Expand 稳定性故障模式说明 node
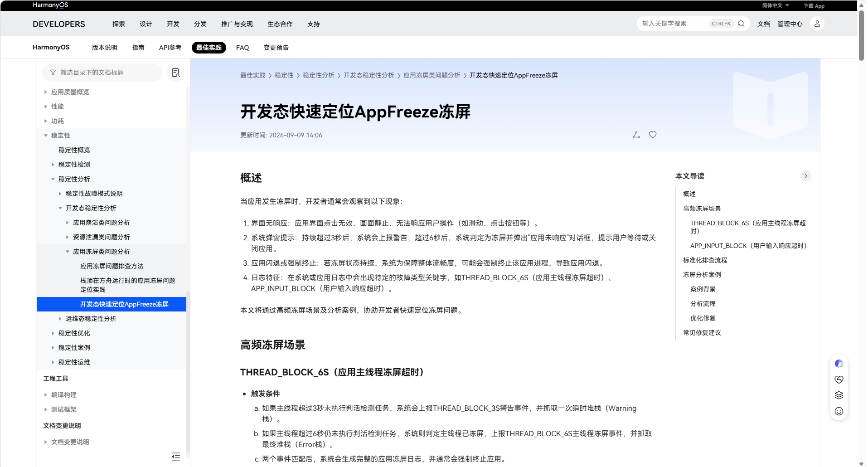The width and height of the screenshot is (868, 467). point(60,194)
